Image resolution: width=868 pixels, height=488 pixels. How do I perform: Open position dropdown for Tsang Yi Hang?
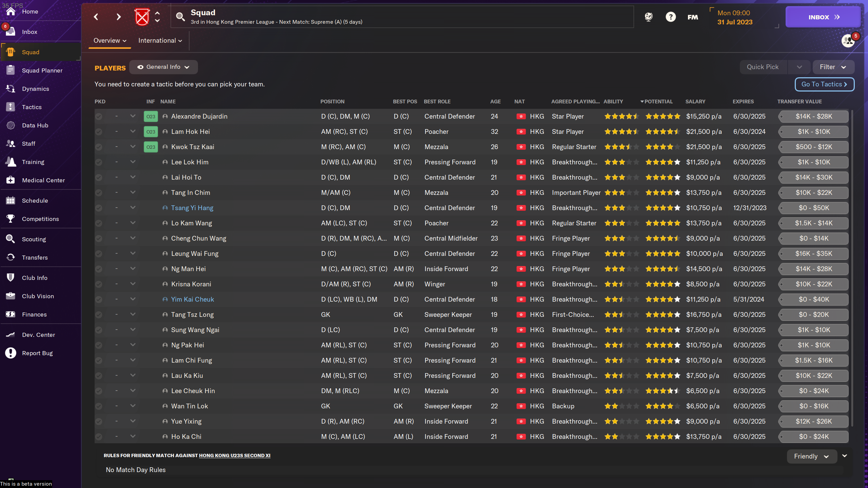(133, 207)
